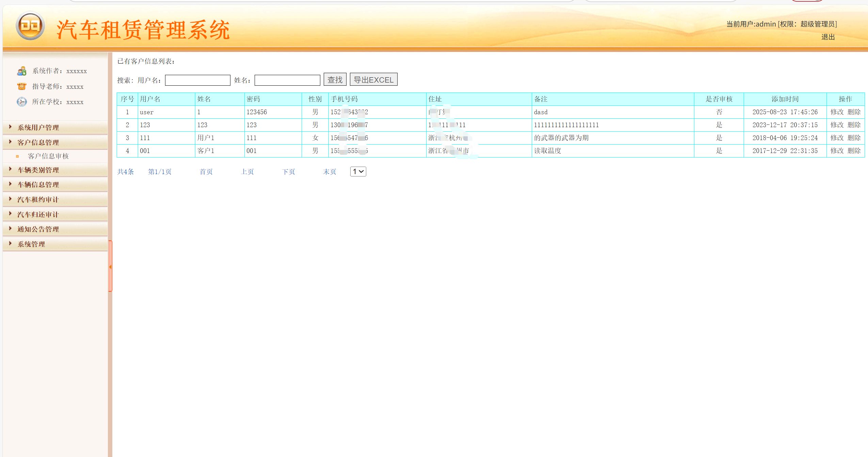
Task: Click the 添加时间 column header
Action: 785,99
